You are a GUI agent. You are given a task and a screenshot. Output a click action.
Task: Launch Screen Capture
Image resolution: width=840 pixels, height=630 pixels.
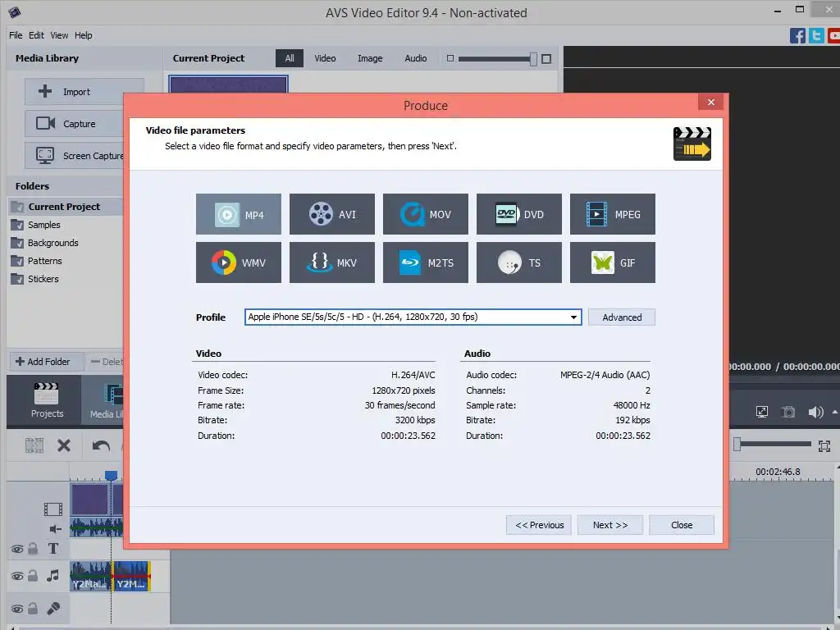point(75,156)
